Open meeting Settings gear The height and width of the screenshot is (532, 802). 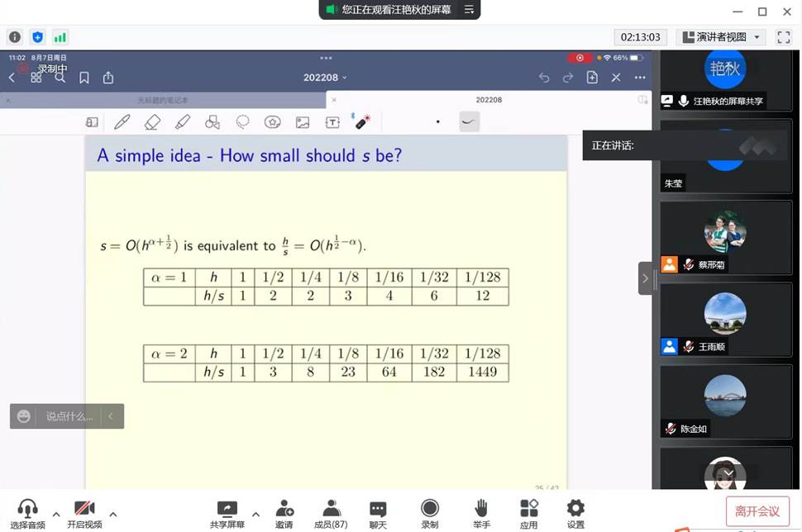575,513
